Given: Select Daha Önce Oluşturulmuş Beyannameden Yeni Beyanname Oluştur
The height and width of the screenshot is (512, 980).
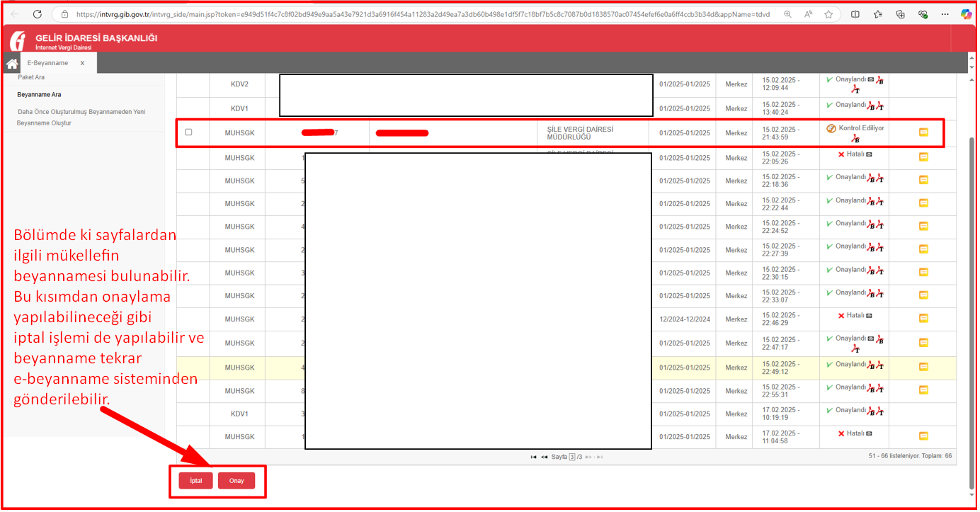Looking at the screenshot, I should tap(81, 118).
